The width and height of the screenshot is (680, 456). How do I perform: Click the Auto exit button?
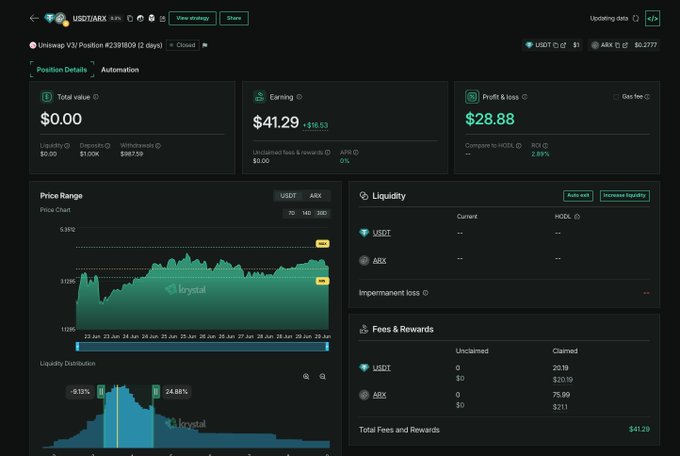pos(578,196)
